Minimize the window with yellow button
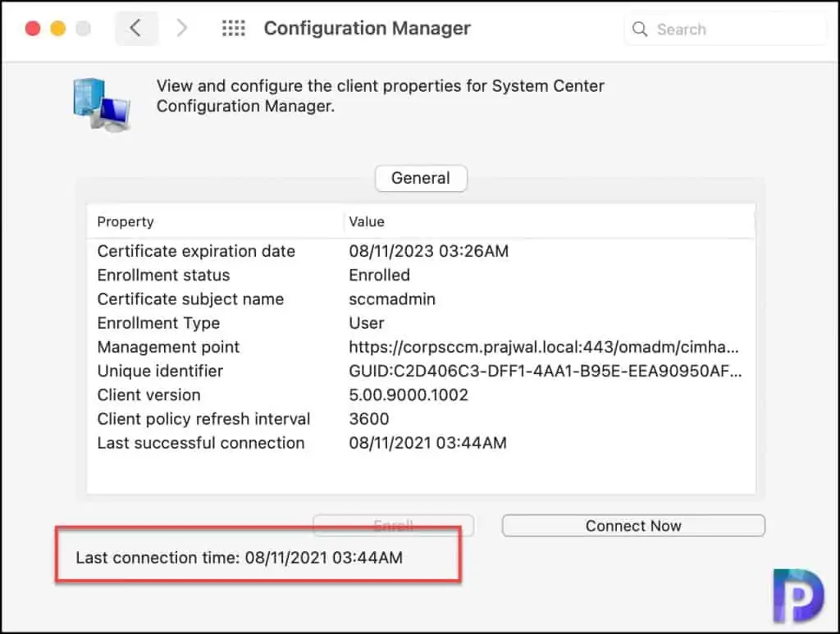 58,29
